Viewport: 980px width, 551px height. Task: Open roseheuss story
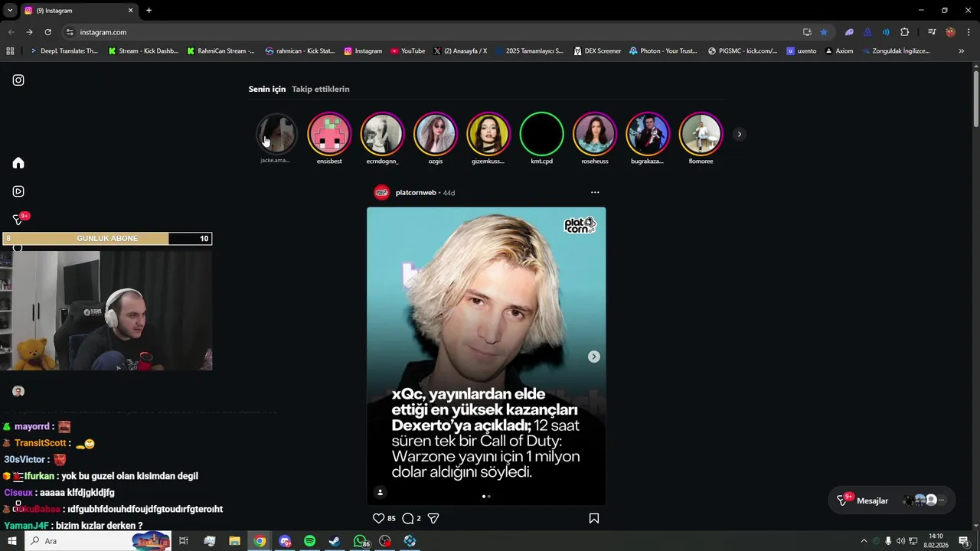tap(595, 134)
